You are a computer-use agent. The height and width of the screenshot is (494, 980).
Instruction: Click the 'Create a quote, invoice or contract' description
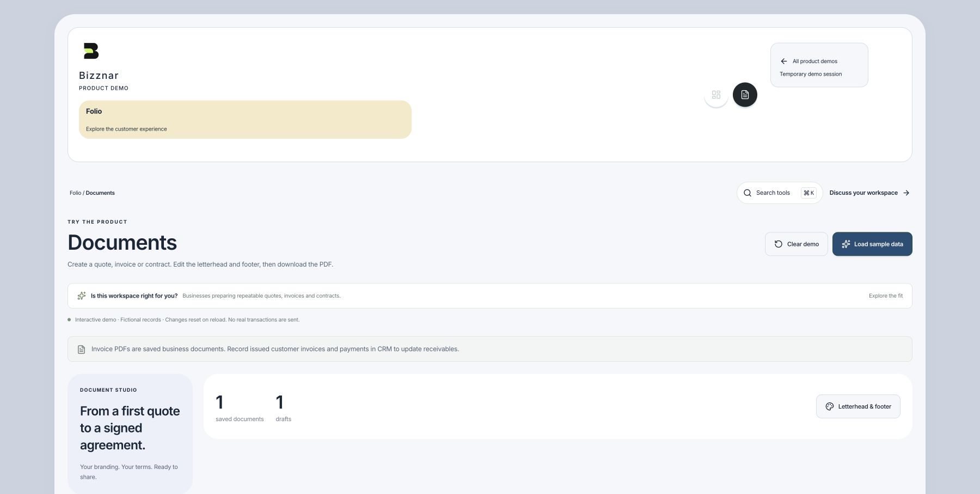pos(200,264)
